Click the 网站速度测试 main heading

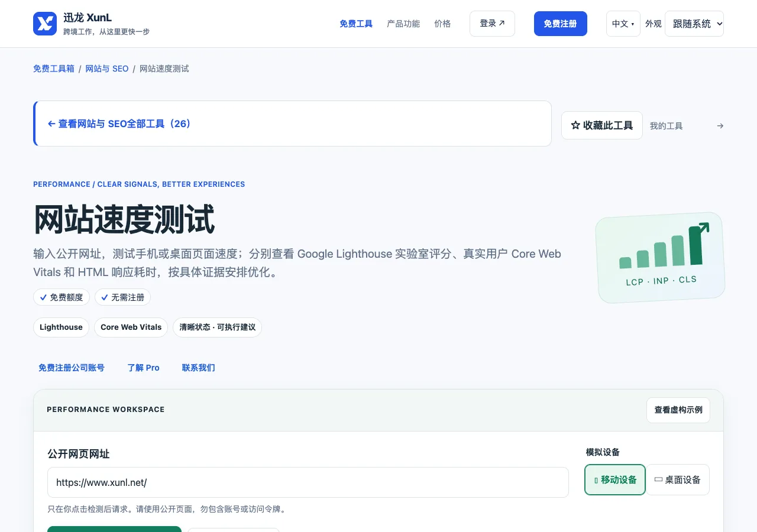click(x=124, y=219)
